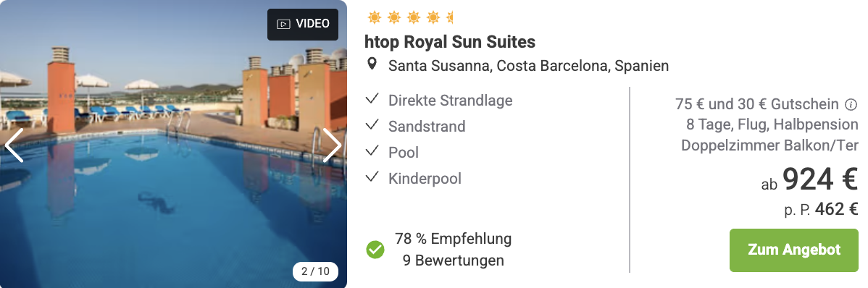868x288 pixels.
Task: Show the next hotel photo
Action: 332,145
